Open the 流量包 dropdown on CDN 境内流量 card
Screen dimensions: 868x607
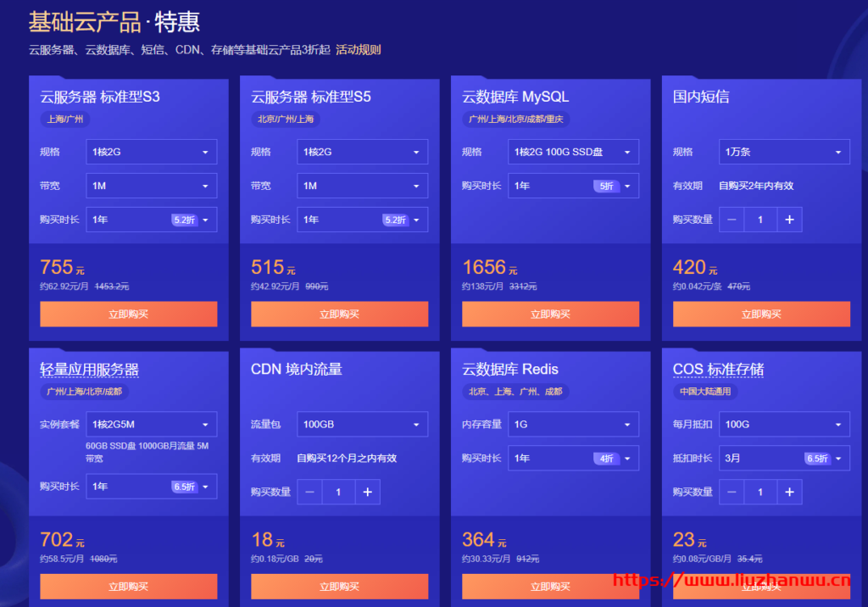[362, 424]
